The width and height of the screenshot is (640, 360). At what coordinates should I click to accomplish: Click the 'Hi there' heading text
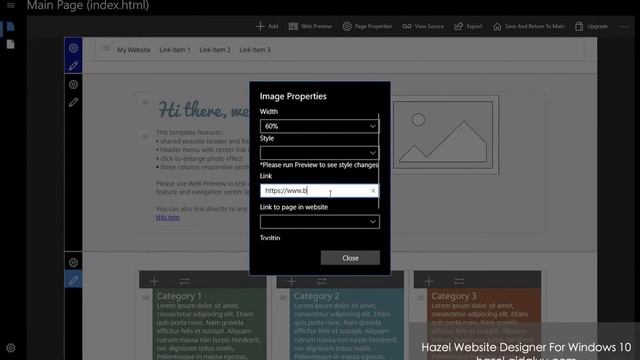point(203,110)
